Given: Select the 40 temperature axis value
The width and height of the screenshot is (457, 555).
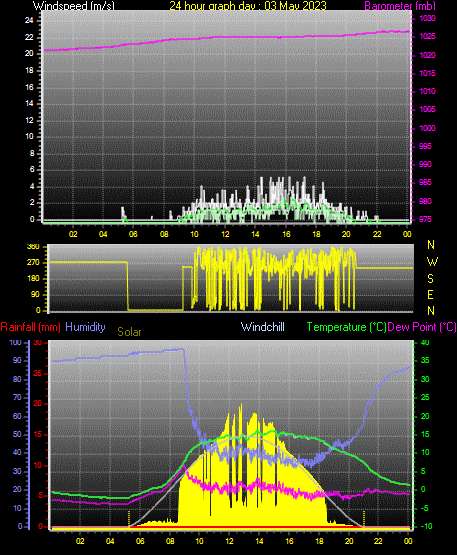Looking at the screenshot, I should 425,343.
